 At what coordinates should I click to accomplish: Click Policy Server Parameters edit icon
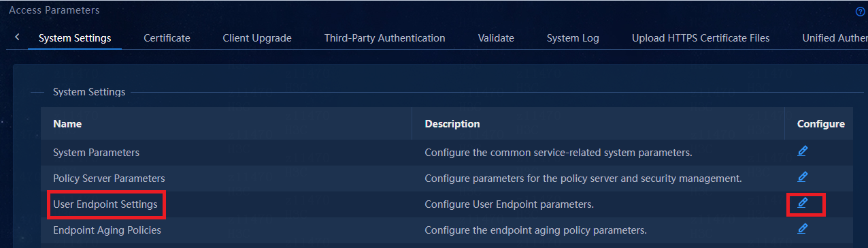[x=802, y=177]
